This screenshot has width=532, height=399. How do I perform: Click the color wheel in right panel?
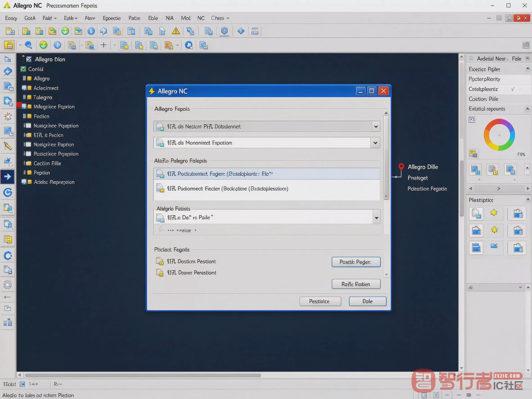click(x=499, y=135)
